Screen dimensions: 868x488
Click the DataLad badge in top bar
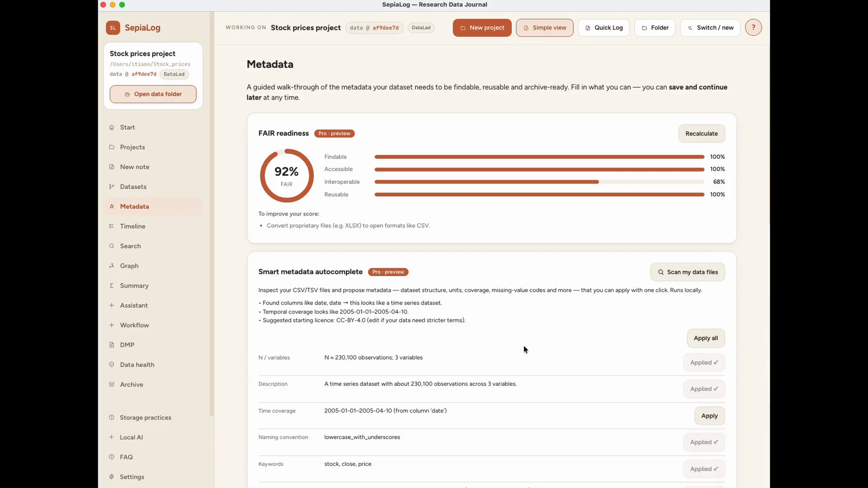tap(421, 28)
